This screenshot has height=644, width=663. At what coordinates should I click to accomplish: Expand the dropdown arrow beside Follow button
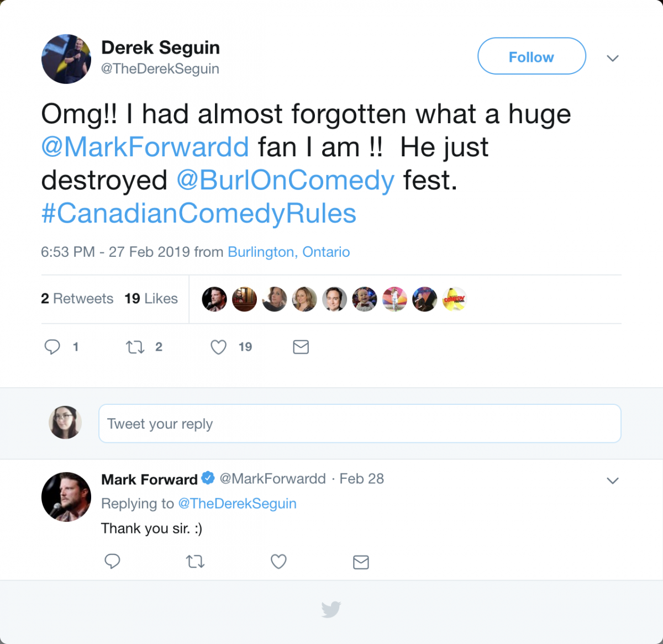point(612,58)
